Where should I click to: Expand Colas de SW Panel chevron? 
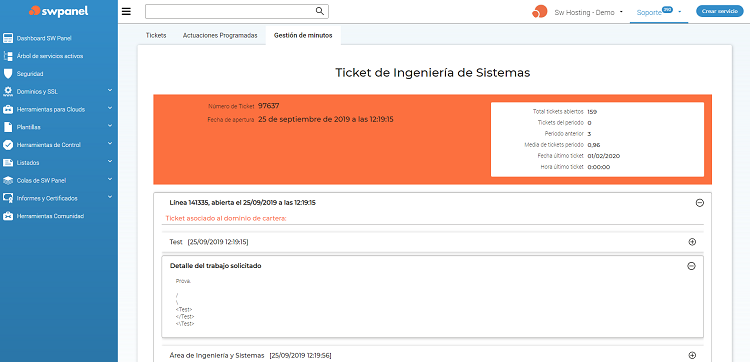110,179
